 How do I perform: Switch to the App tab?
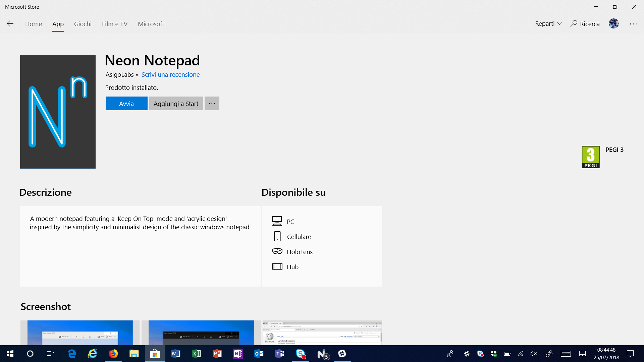click(x=58, y=24)
